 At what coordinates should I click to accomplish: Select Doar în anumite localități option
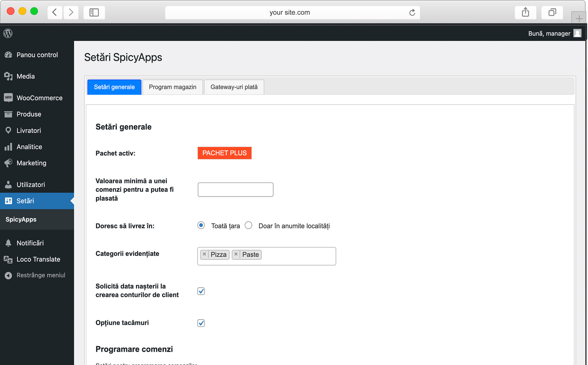tap(249, 225)
